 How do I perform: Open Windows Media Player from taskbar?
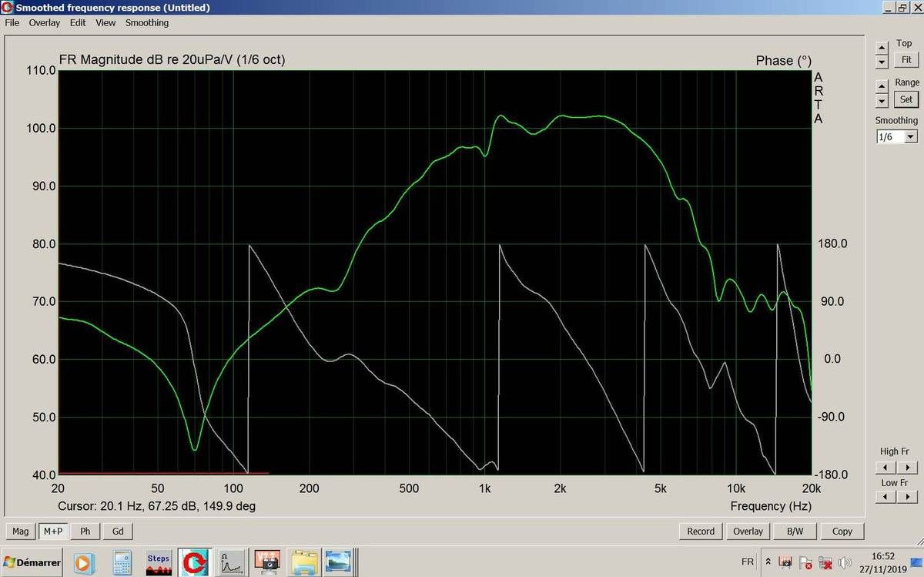point(85,562)
